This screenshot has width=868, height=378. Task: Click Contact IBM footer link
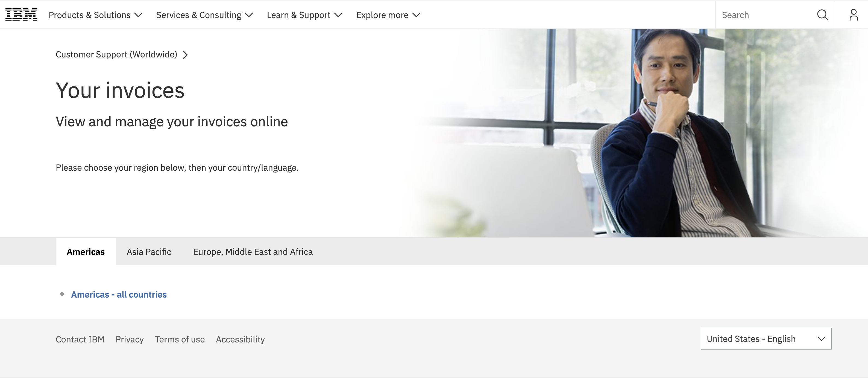coord(80,339)
